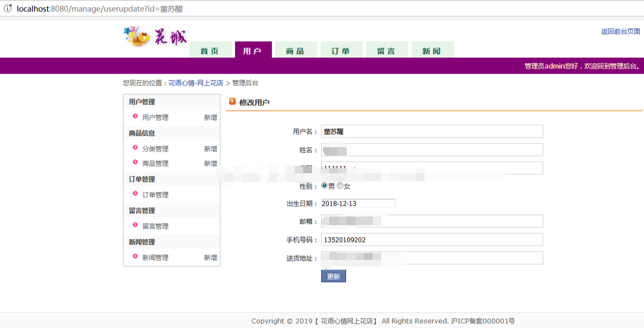644x328 pixels.
Task: Open the 商品 tab
Action: click(296, 50)
